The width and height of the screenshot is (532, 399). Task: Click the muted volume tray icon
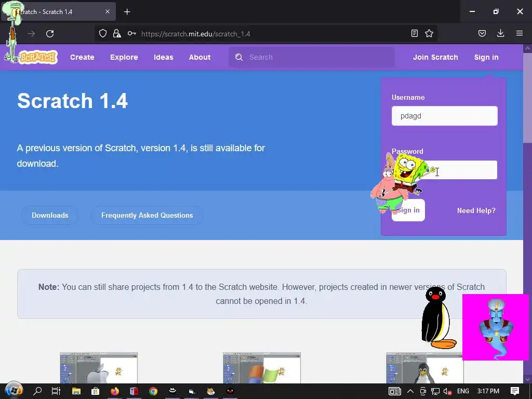[x=447, y=391]
